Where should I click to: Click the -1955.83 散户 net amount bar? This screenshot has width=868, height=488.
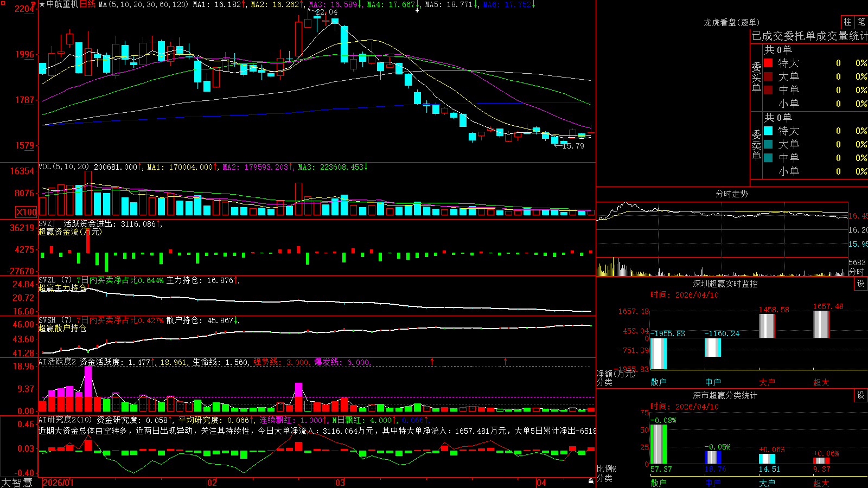(659, 354)
